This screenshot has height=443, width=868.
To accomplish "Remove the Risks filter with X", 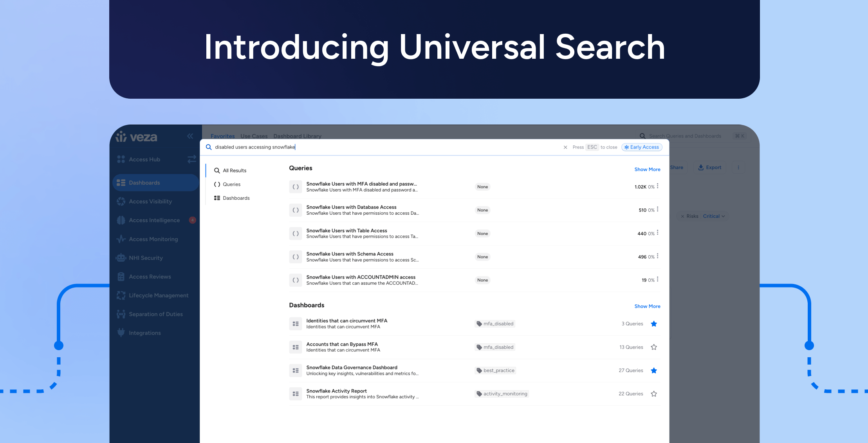I will (x=682, y=216).
